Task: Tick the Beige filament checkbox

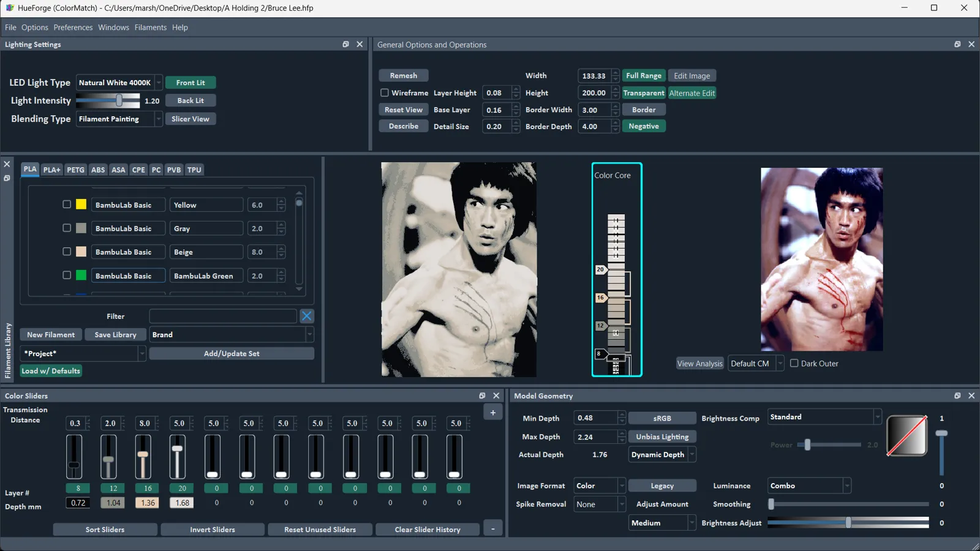Action: coord(67,252)
